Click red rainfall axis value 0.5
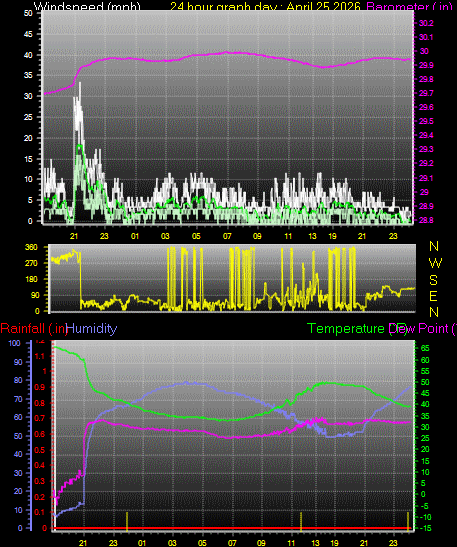Viewport: 457px width, 547px height. pyautogui.click(x=39, y=450)
